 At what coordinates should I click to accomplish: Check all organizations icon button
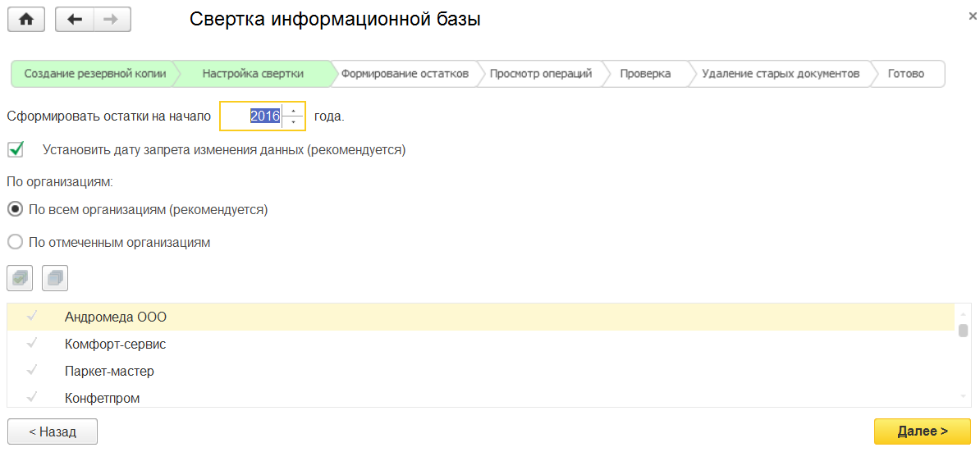pyautogui.click(x=20, y=278)
